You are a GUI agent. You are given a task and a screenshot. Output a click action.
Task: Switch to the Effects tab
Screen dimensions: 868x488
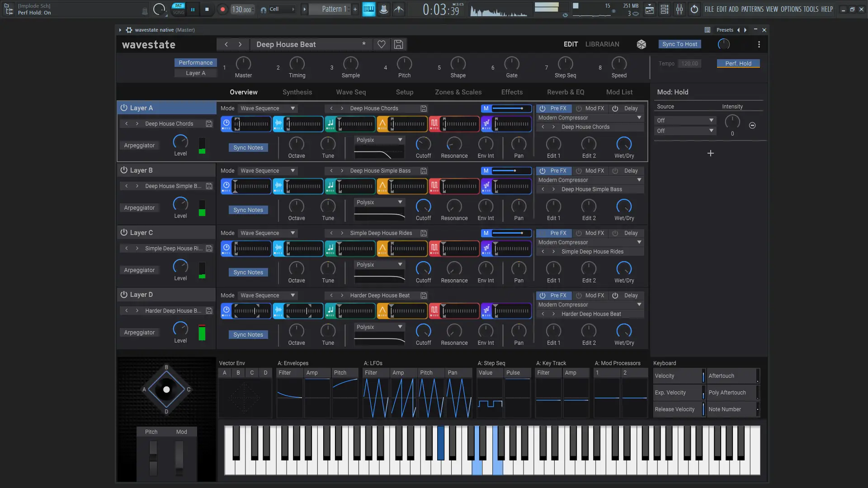[512, 92]
